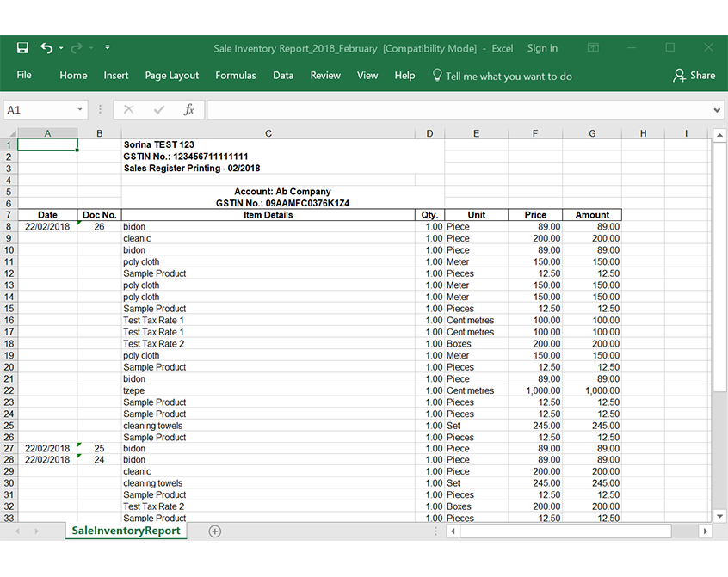This screenshot has width=728, height=577.
Task: Expand the formula bar chevron
Action: tap(718, 110)
